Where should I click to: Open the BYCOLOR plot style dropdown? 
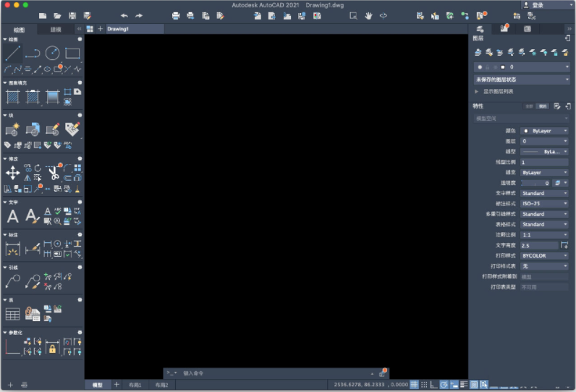click(544, 255)
